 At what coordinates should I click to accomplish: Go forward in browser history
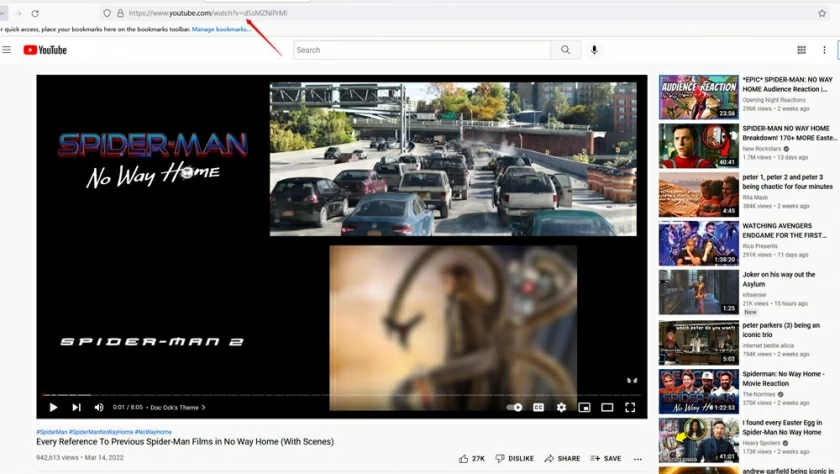click(18, 13)
